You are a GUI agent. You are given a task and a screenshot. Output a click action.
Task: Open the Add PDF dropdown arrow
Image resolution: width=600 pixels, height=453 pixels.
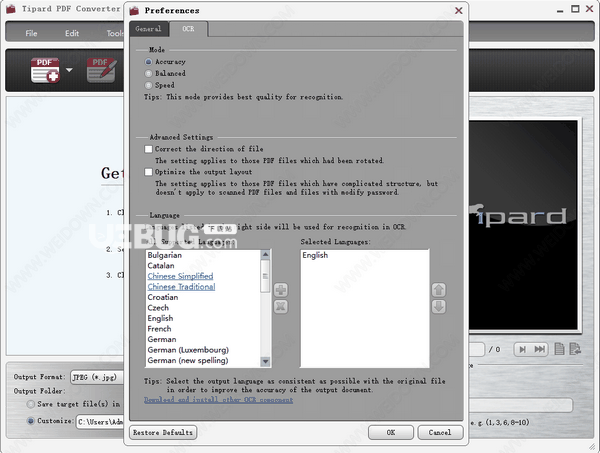[x=69, y=70]
